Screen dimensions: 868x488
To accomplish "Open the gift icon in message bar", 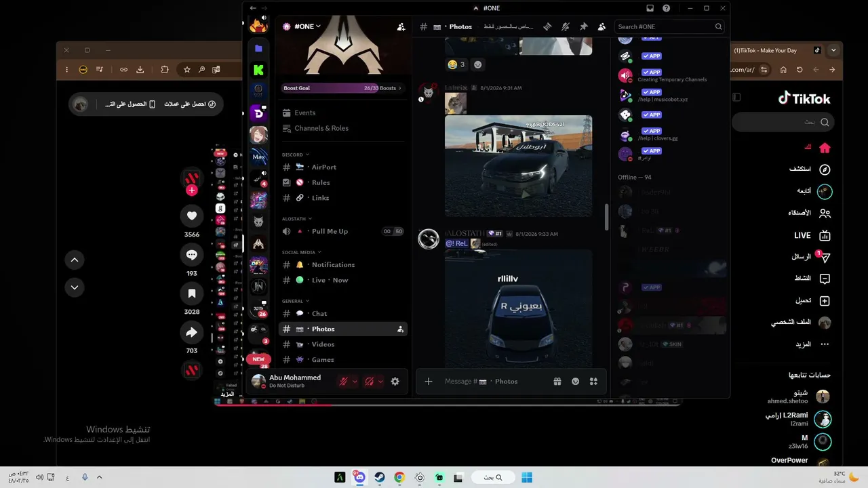I will click(557, 382).
